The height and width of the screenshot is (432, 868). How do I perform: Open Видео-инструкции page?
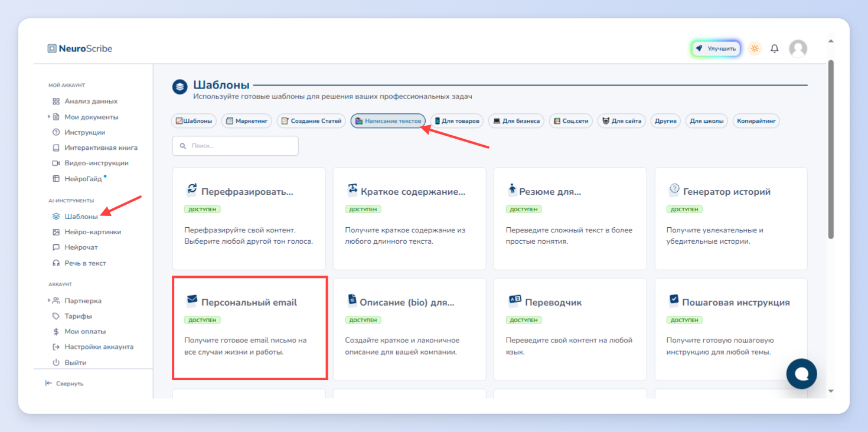pos(96,163)
